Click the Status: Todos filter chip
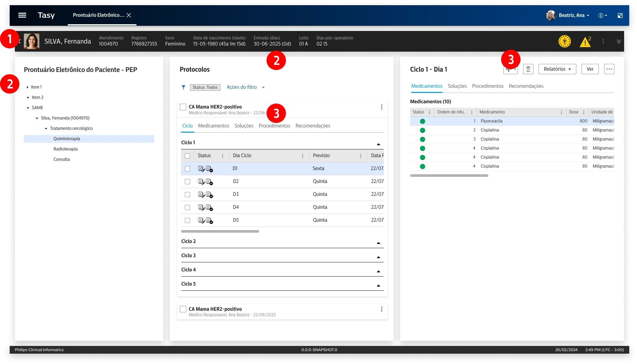This screenshot has height=364, width=637. [x=205, y=87]
